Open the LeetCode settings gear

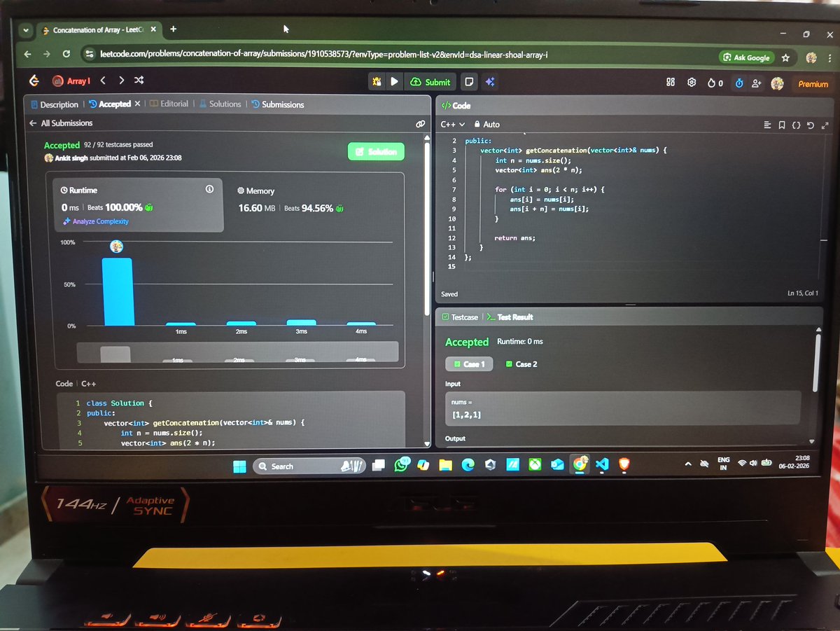[x=692, y=83]
